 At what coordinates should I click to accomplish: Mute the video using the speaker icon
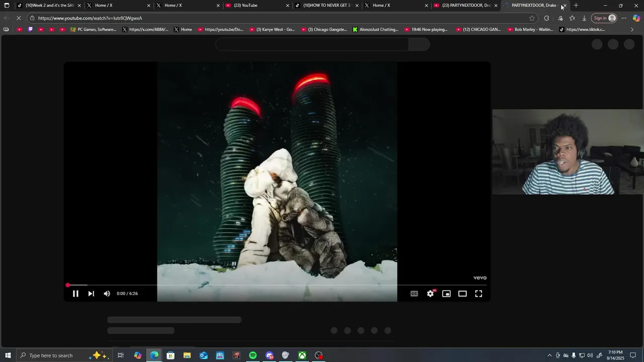click(x=107, y=294)
